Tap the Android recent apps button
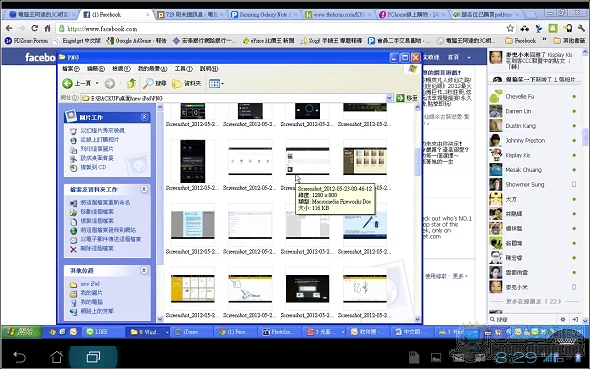Viewport: 590px width, 369px height. point(93,357)
